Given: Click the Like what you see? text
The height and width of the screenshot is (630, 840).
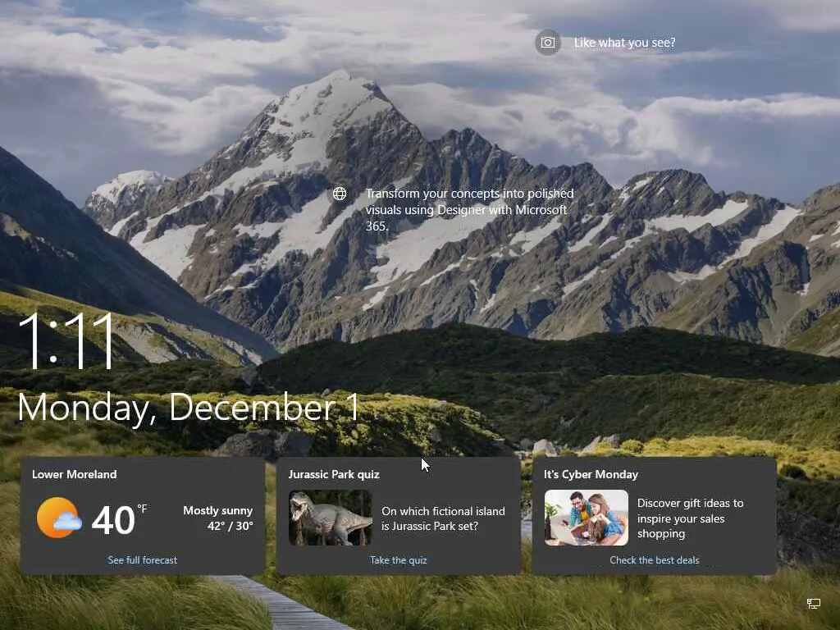Looking at the screenshot, I should click(624, 43).
